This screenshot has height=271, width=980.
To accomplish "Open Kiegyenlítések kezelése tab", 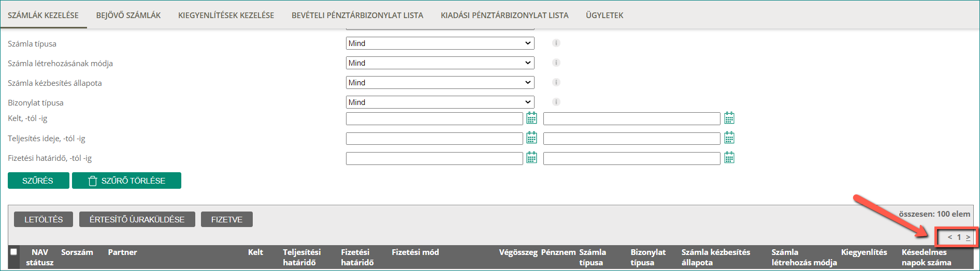I will click(226, 16).
